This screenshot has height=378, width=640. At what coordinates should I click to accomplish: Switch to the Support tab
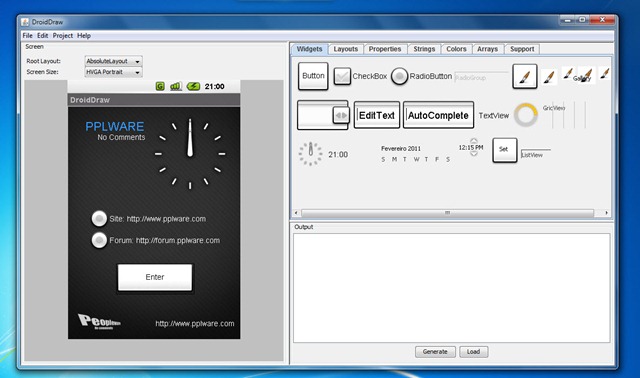(522, 49)
